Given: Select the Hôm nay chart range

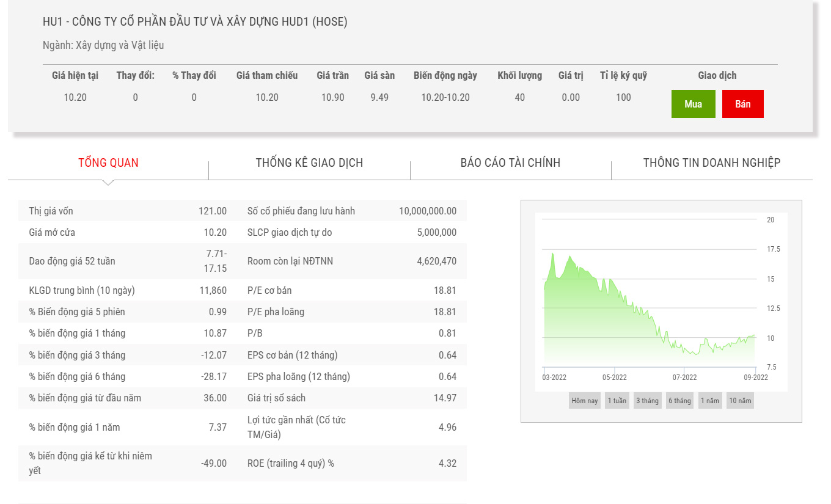Looking at the screenshot, I should click(584, 401).
